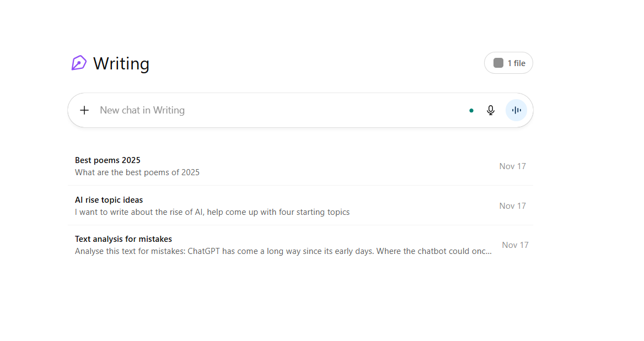Click the AI rise chat preview text

click(212, 212)
